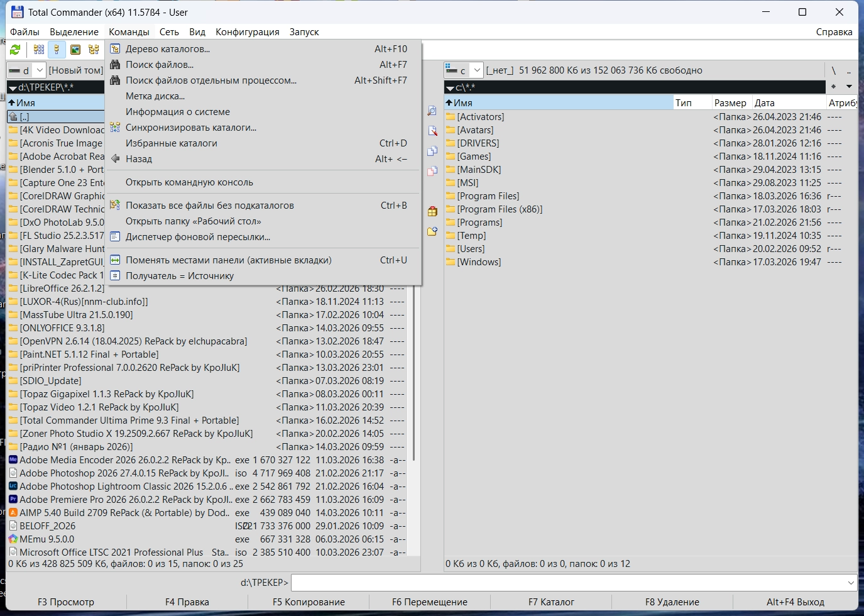
Task: Click the pack files box icon between panels
Action: (432, 211)
